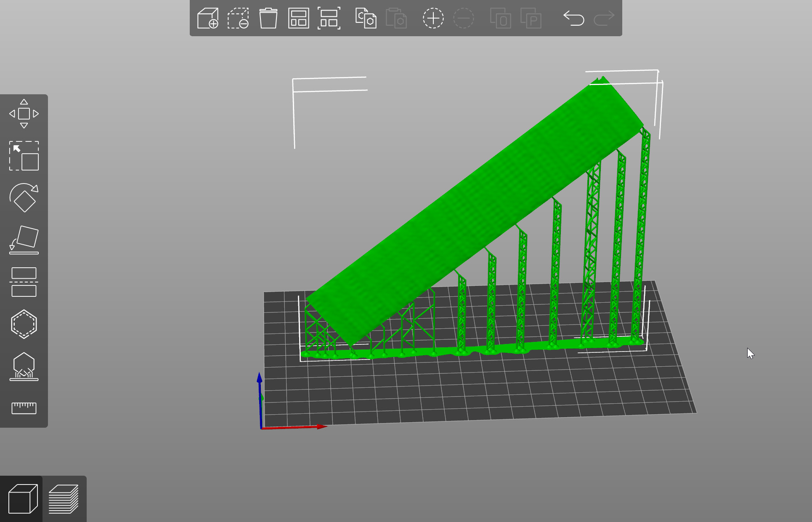Click the Copy icon in toolbar
Viewport: 812px width, 522px height.
click(366, 19)
